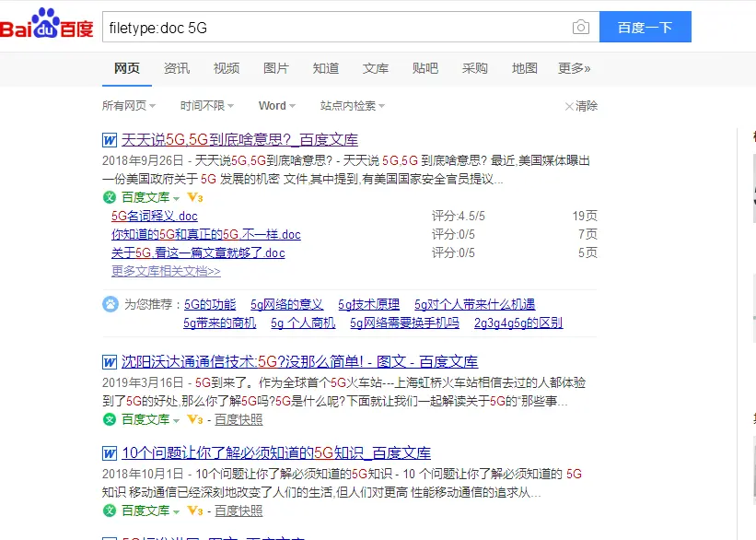Viewport: 756px width, 540px height.
Task: Open result 沈阳沃达通通信技术:5G?没那么简单!
Action: pyautogui.click(x=299, y=362)
